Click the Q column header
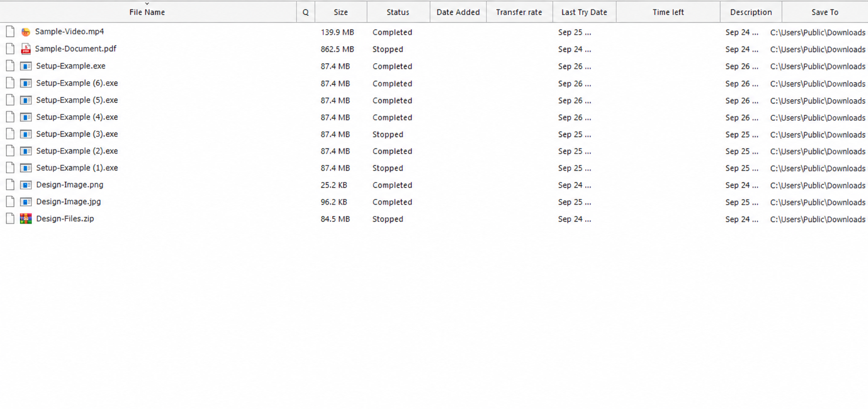The height and width of the screenshot is (409, 868). pyautogui.click(x=305, y=12)
